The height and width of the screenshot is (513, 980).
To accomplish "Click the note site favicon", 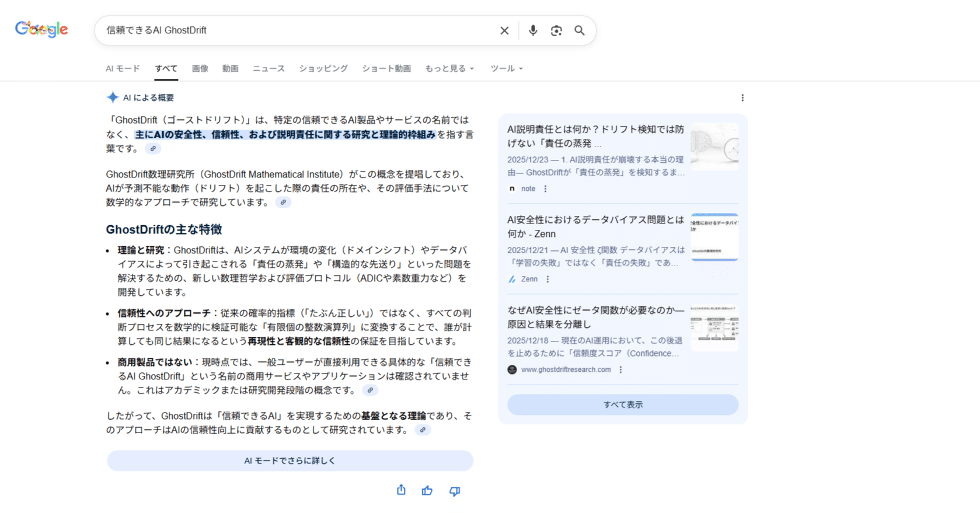I will click(x=512, y=189).
